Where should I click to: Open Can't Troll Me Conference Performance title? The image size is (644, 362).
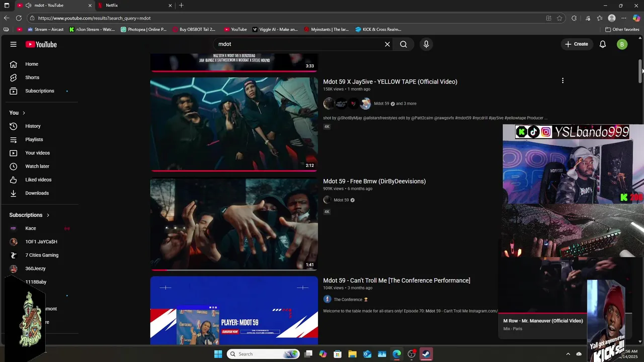396,281
